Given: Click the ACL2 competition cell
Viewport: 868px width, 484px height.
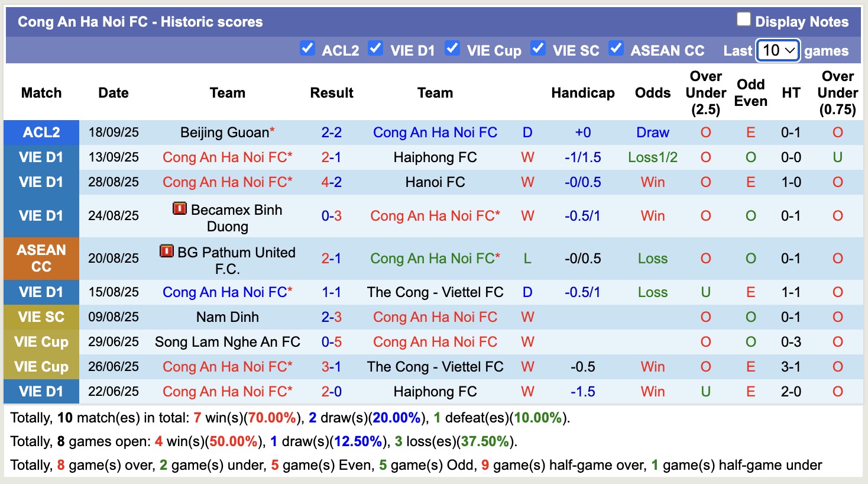Looking at the screenshot, I should [41, 133].
